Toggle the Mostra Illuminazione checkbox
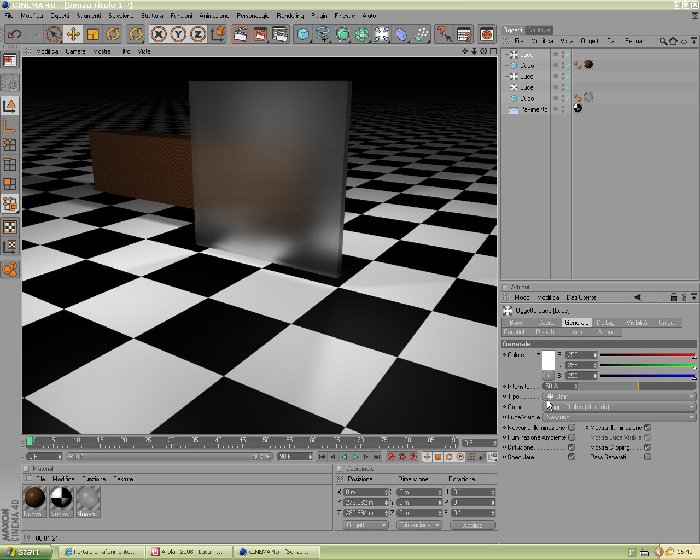The height and width of the screenshot is (560, 700). point(648,427)
